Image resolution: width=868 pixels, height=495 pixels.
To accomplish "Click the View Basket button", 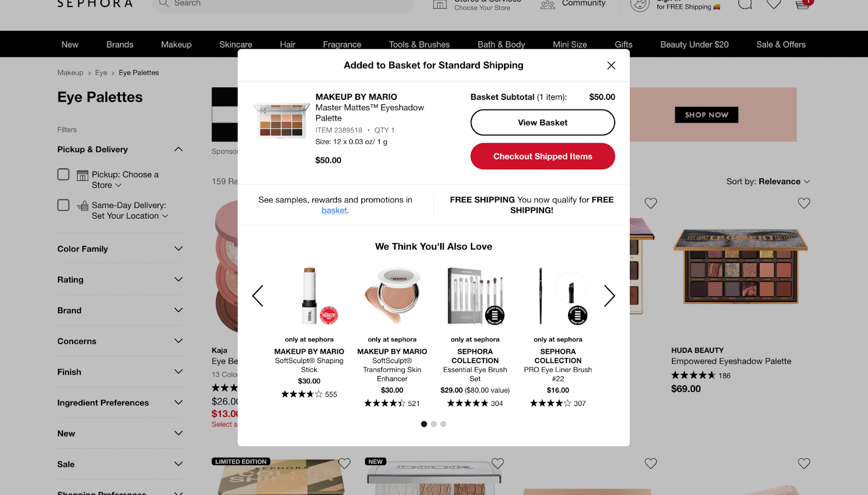I will click(542, 123).
